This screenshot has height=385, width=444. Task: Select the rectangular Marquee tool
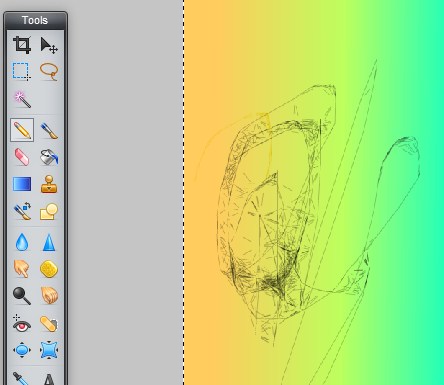tap(22, 71)
